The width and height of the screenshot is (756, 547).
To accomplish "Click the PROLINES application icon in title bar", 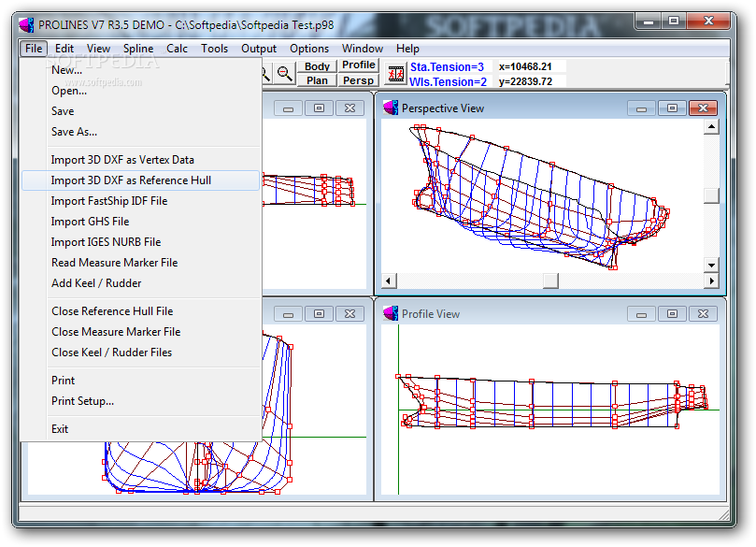I will [x=26, y=24].
